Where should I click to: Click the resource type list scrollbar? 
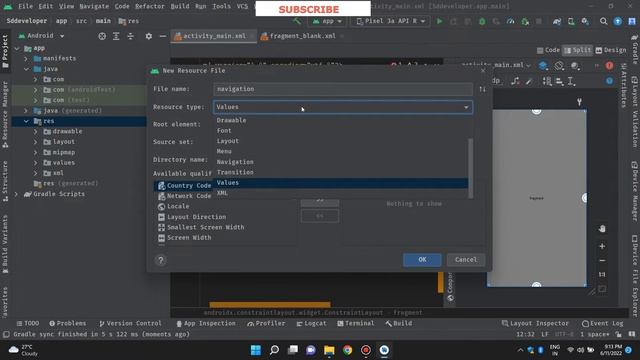471,168
